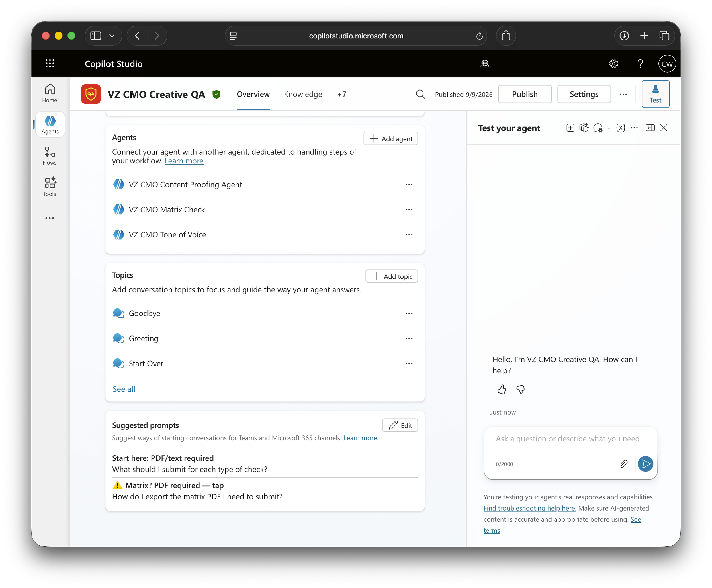Open the Safari sidebar toggle
Viewport: 712px width, 588px height.
96,36
